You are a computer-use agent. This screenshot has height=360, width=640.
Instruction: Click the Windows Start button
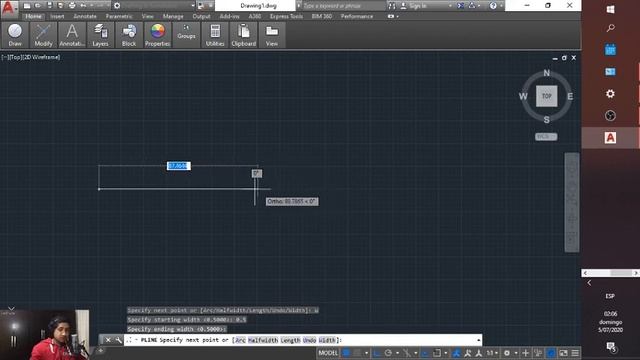click(x=611, y=9)
